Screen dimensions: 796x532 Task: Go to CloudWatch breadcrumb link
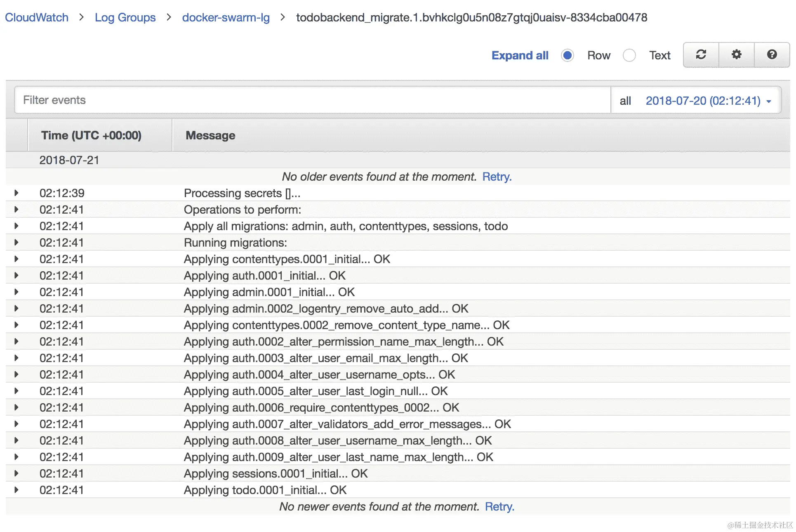tap(37, 17)
